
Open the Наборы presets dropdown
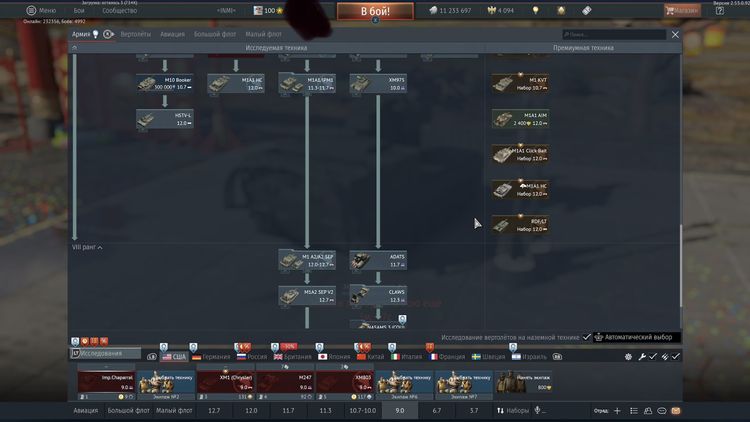point(516,410)
